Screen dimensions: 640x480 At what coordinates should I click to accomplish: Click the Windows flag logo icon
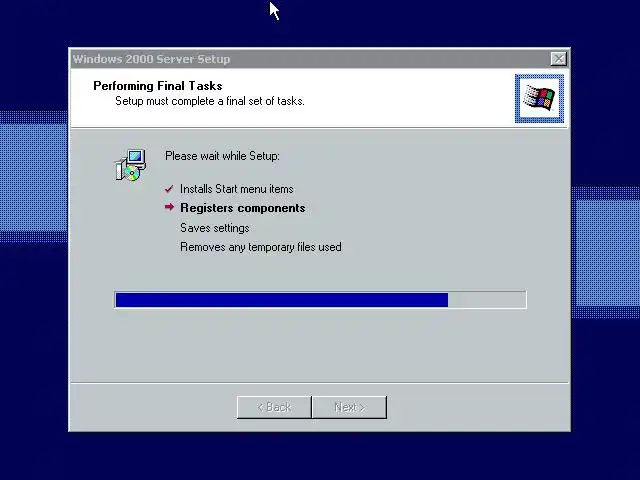click(539, 98)
